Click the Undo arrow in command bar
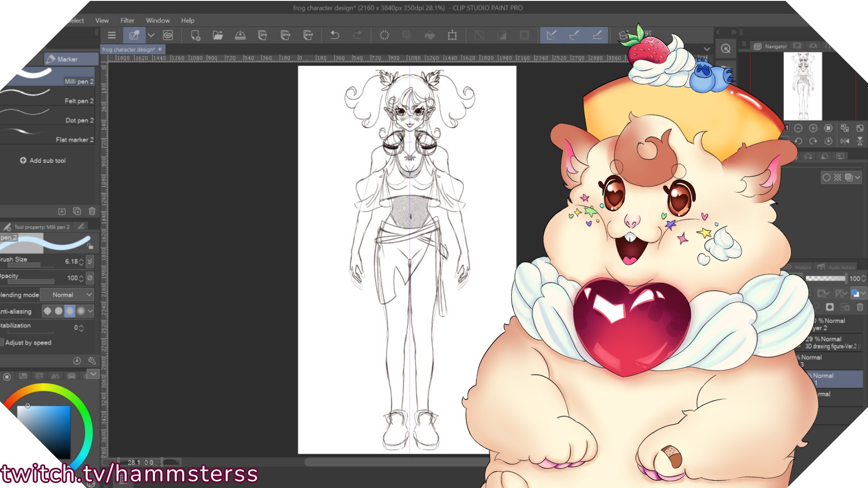Viewport: 868px width, 488px height. (x=335, y=35)
